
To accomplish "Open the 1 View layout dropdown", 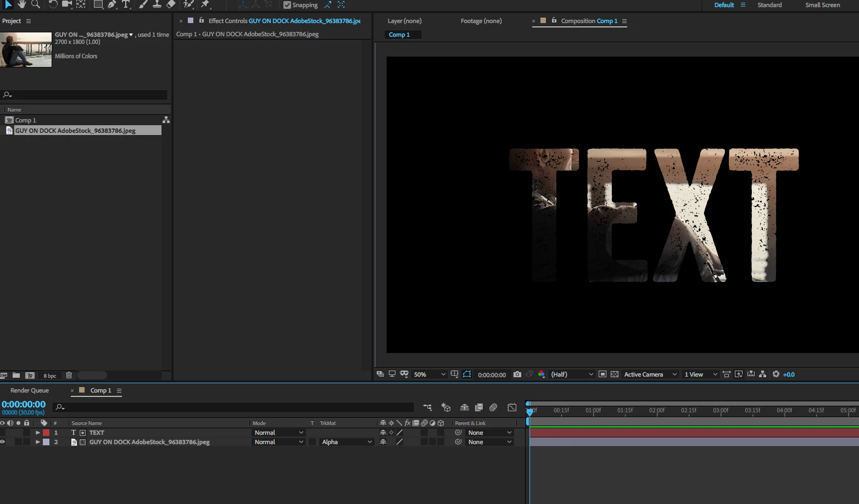I will tap(701, 374).
